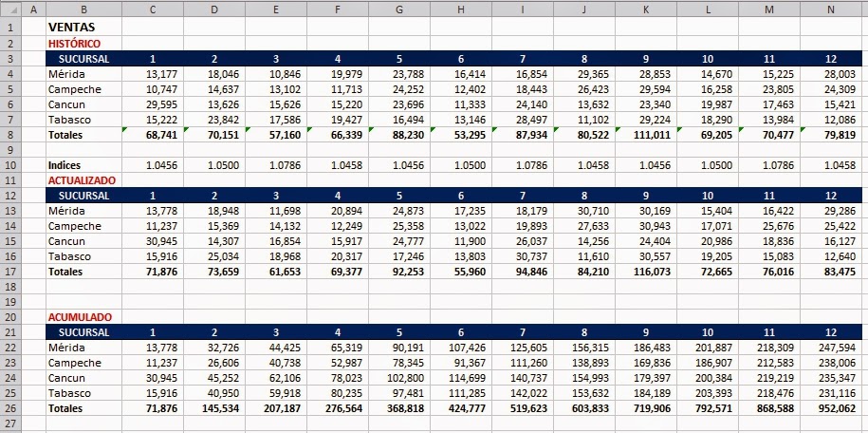Select column G header
The height and width of the screenshot is (433, 868).
pos(399,9)
